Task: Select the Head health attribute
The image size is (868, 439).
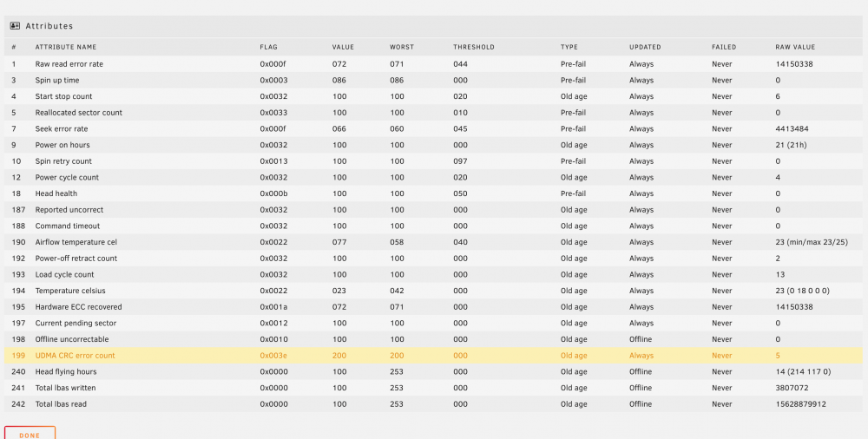Action: 56,193
